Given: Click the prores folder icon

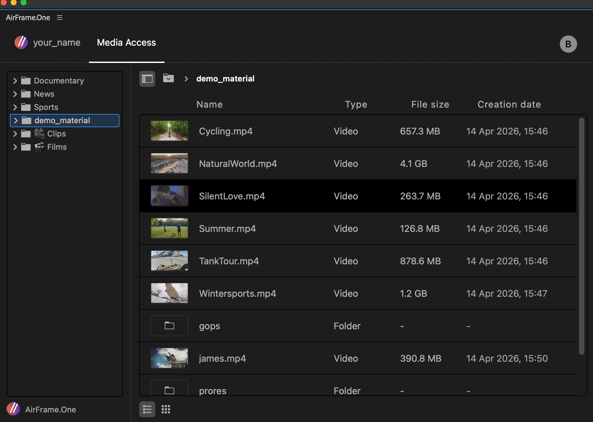Looking at the screenshot, I should 169,390.
